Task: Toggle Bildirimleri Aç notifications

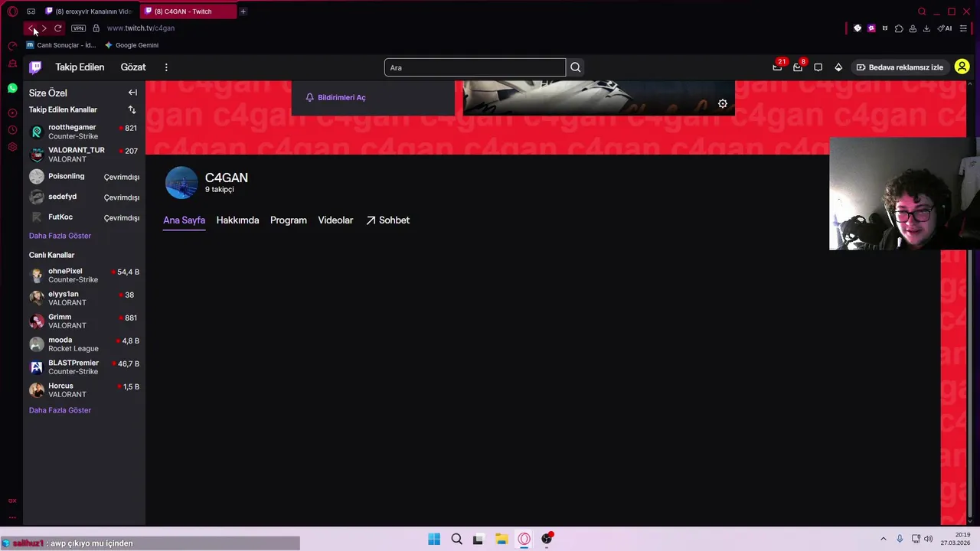Action: pos(336,97)
